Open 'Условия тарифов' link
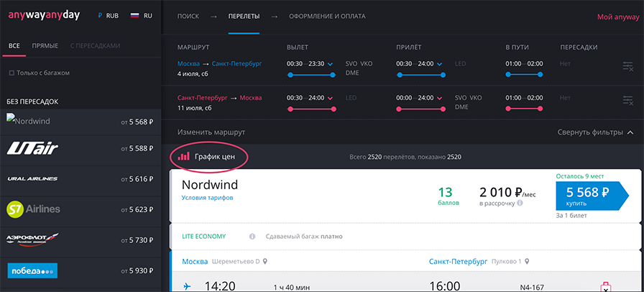This screenshot has width=644, height=292. (x=208, y=198)
